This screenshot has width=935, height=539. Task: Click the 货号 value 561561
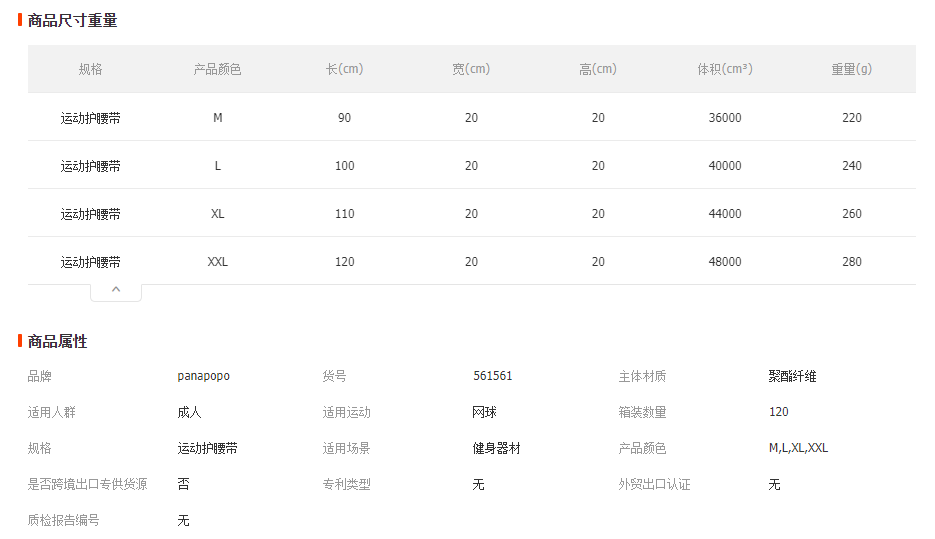[x=493, y=376]
